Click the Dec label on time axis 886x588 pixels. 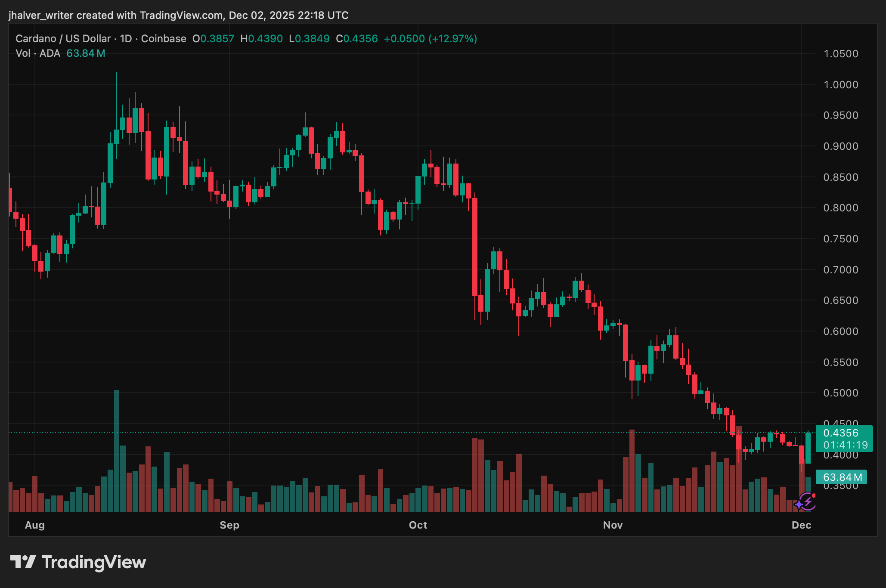pos(801,525)
